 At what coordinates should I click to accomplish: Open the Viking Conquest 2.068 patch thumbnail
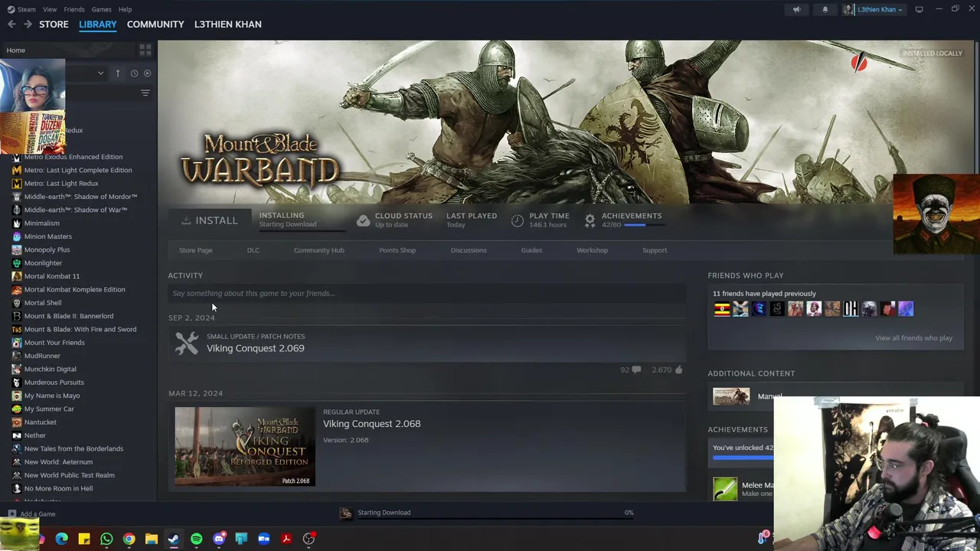(x=244, y=446)
